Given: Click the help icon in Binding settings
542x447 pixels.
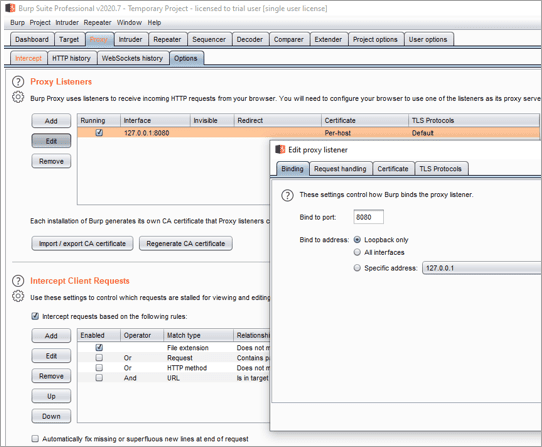Looking at the screenshot, I should (287, 195).
